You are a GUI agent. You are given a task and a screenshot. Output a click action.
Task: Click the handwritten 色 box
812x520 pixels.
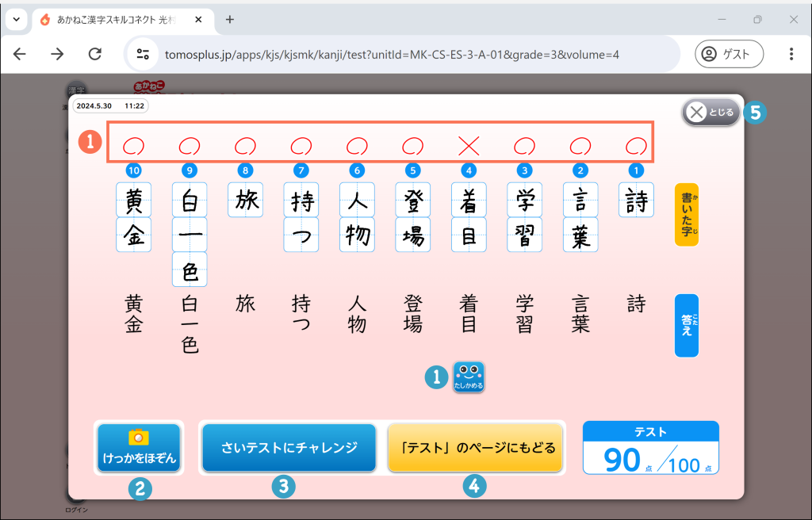[x=190, y=270]
